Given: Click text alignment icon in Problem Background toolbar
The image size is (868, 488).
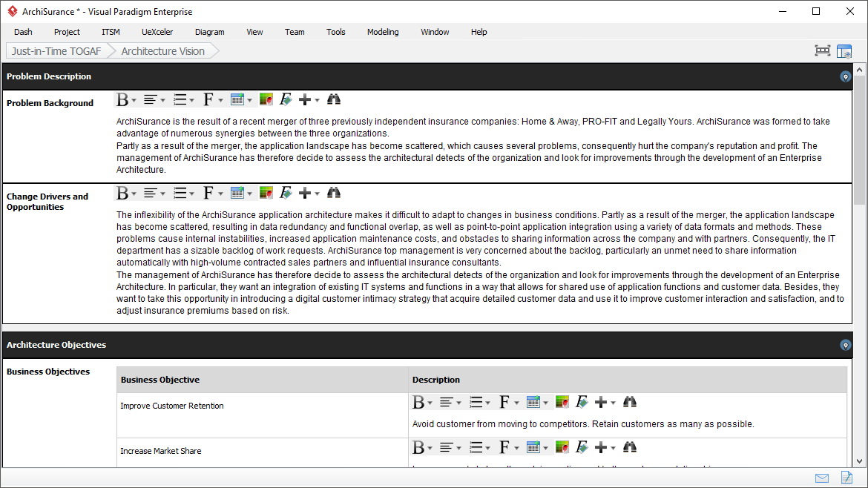Looking at the screenshot, I should pos(150,99).
